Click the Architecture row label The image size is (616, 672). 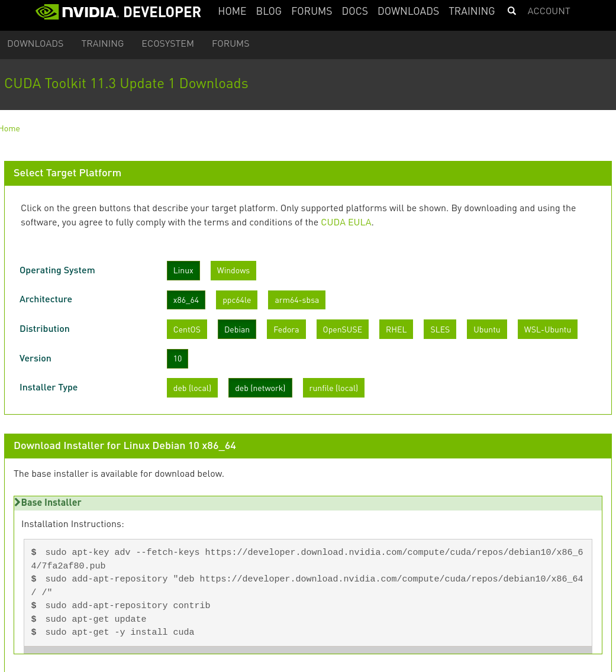coord(46,299)
